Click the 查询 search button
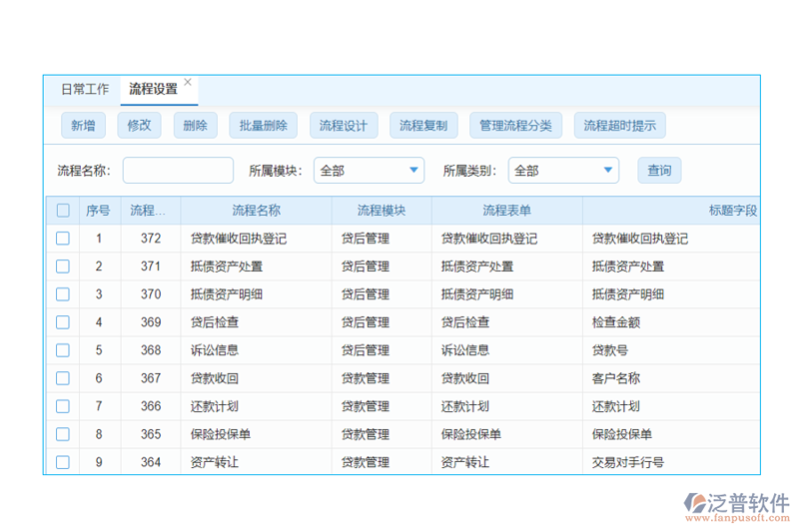 tap(659, 170)
